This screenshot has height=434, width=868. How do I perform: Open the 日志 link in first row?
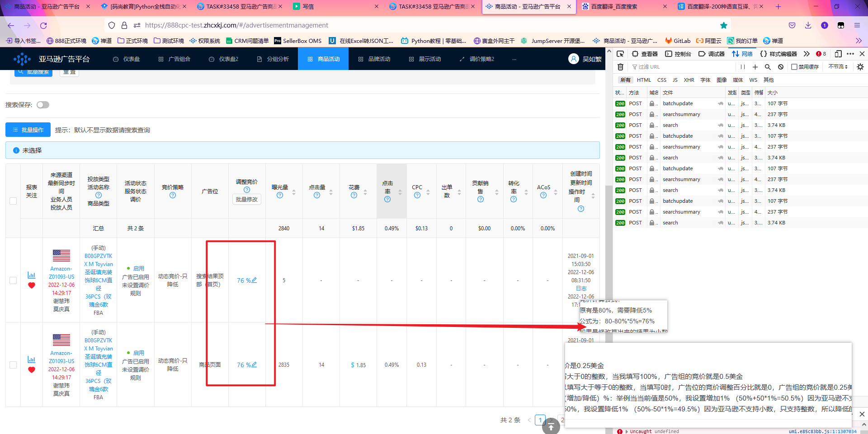click(581, 289)
